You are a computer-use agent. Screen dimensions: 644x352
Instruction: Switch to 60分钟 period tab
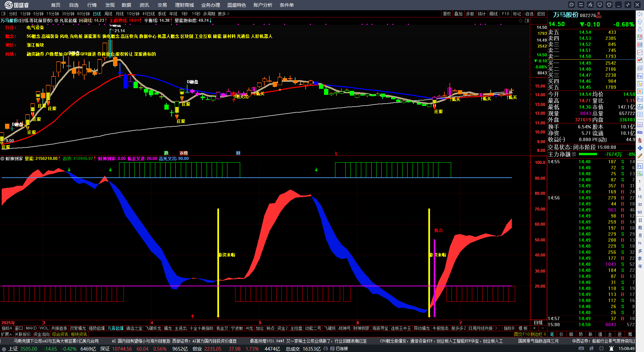pos(84,14)
